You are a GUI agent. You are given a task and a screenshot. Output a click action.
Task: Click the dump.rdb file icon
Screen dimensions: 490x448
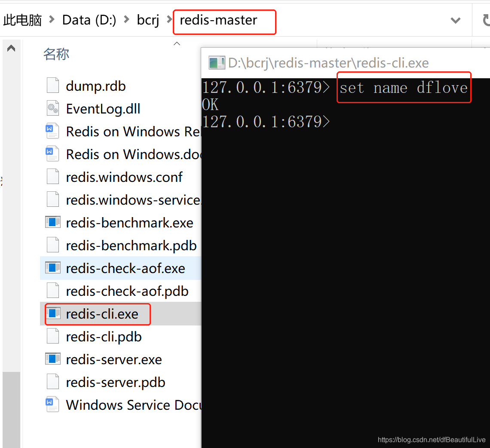pyautogui.click(x=53, y=86)
